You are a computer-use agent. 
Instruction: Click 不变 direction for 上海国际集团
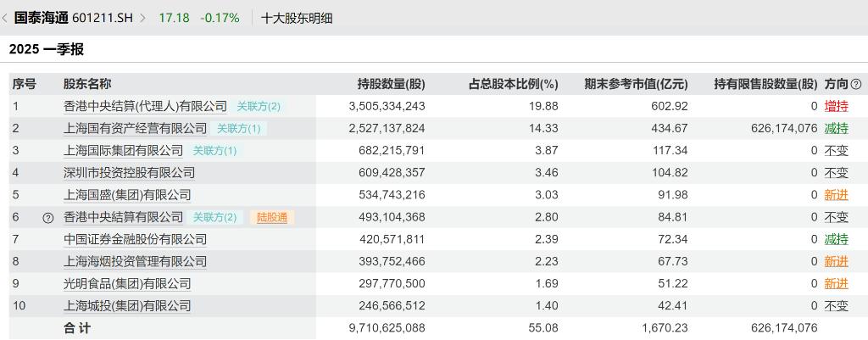836,151
